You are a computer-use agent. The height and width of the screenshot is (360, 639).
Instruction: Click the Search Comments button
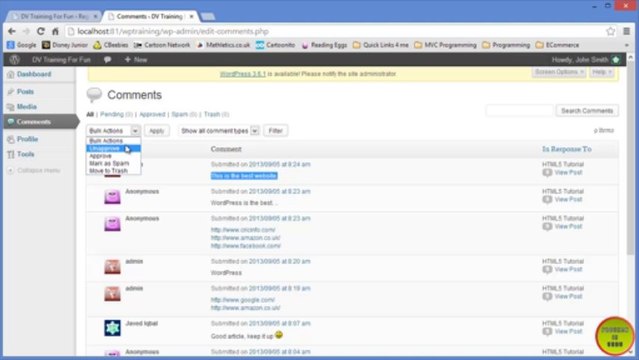587,110
